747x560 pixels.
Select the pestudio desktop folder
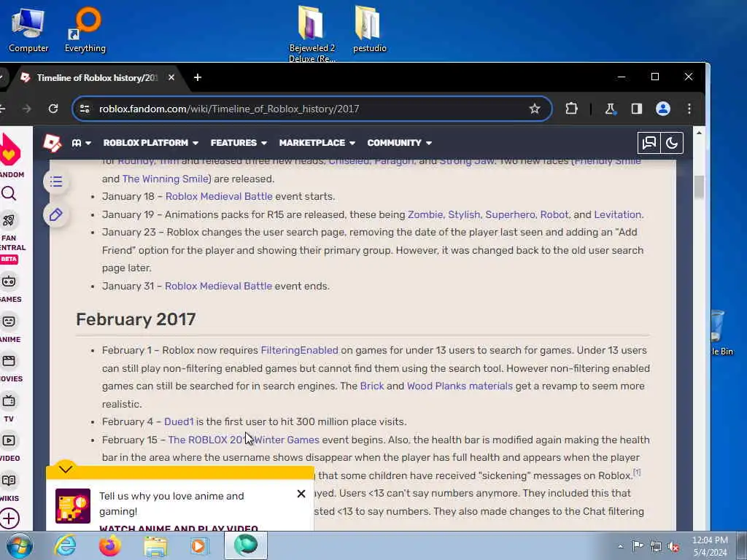tap(369, 29)
